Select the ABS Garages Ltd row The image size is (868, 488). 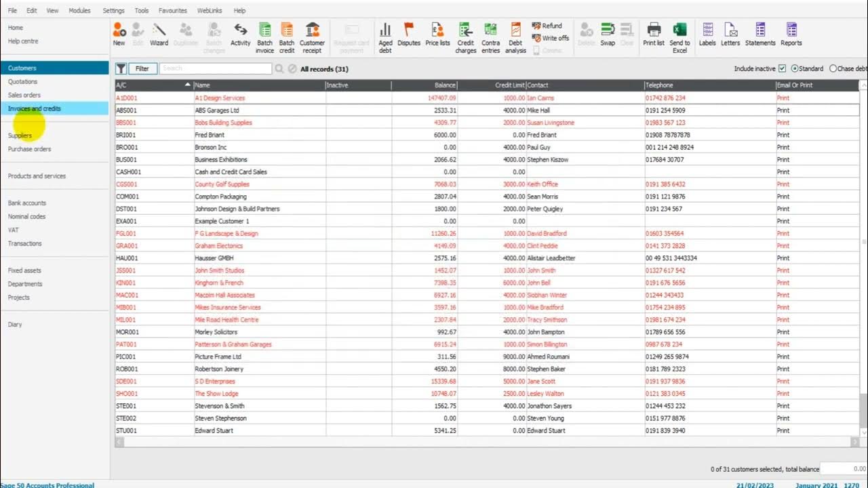487,110
